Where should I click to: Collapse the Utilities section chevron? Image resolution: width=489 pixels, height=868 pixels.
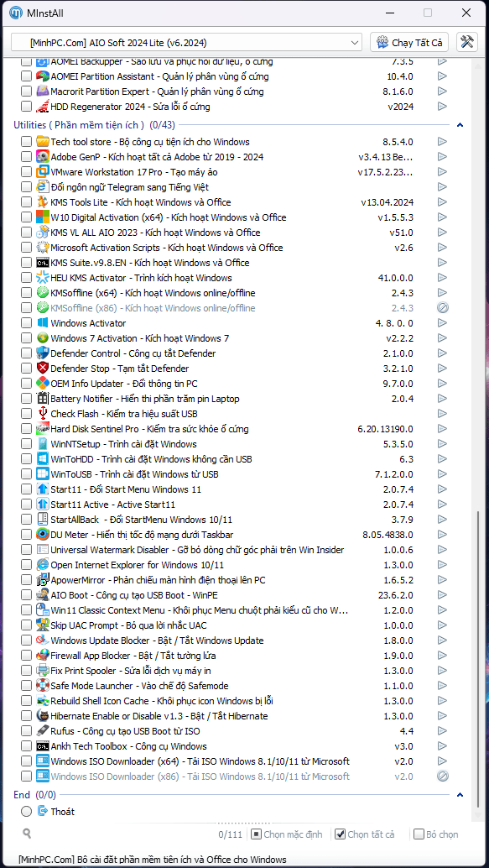[x=460, y=126]
